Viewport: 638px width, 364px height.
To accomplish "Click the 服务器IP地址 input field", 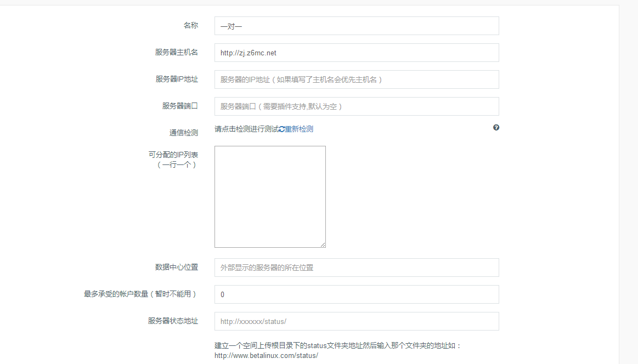I will (357, 79).
